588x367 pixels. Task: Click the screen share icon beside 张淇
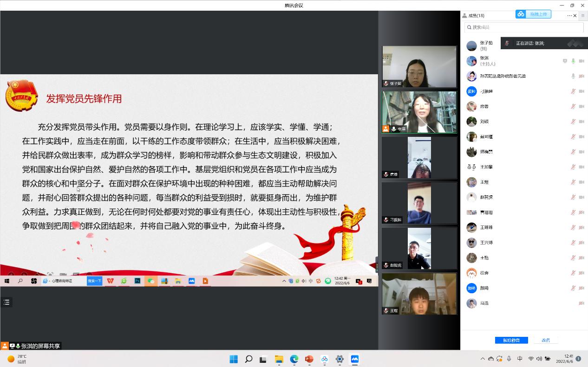(x=565, y=61)
